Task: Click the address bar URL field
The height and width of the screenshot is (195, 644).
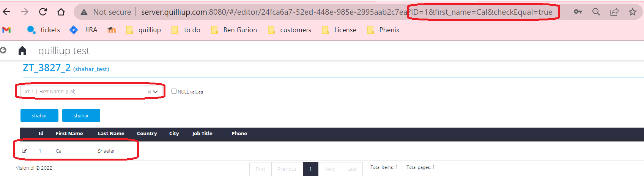Action: pos(273,12)
